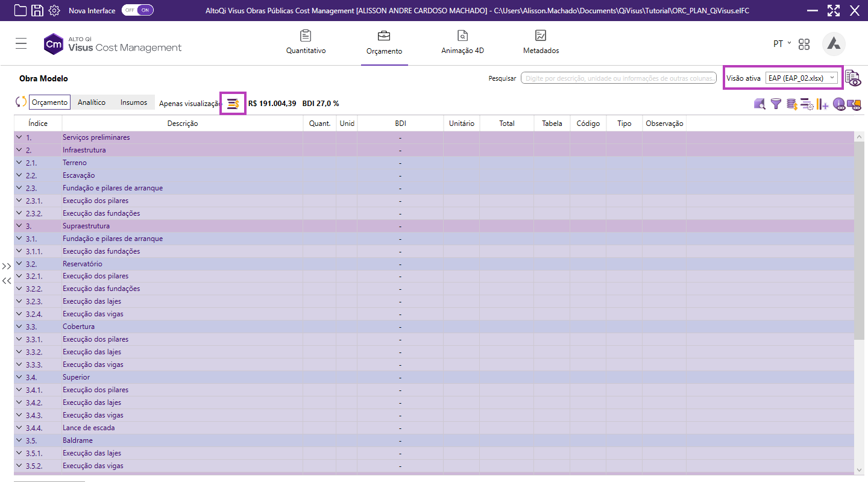Click the refresh arrows icon near Orçamento
This screenshot has height=482, width=868.
(21, 102)
